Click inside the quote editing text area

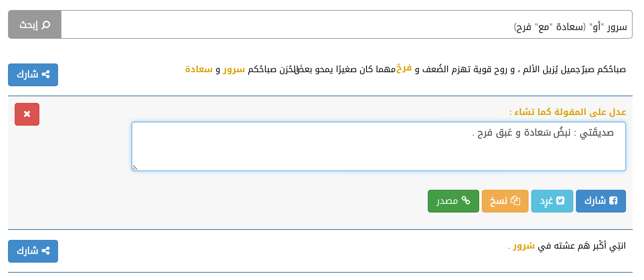coord(379,146)
